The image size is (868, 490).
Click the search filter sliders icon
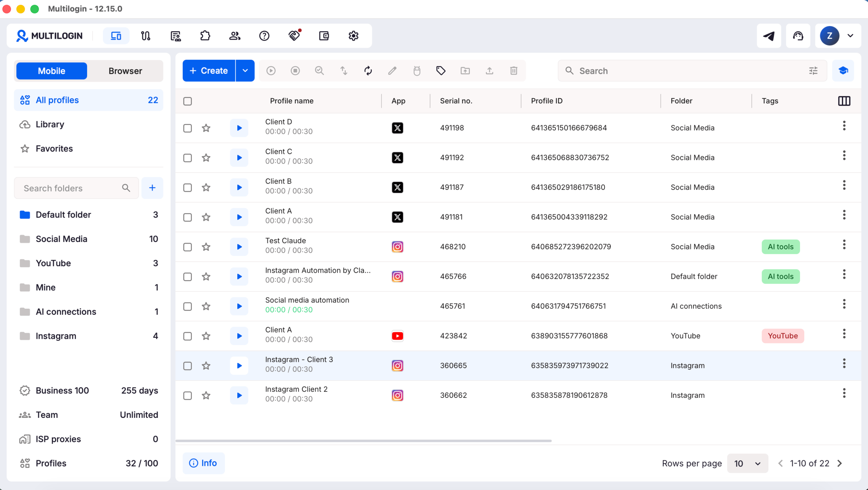click(813, 70)
